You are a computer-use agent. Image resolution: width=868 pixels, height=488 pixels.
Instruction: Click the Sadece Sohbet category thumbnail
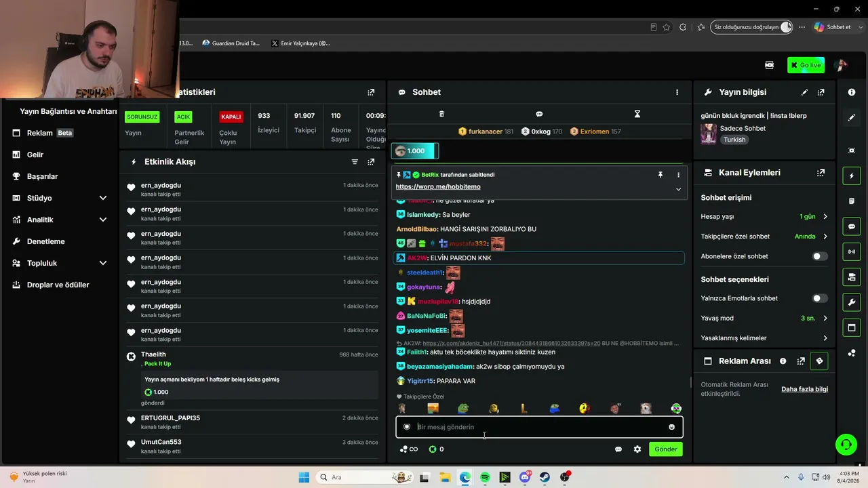pyautogui.click(x=709, y=134)
